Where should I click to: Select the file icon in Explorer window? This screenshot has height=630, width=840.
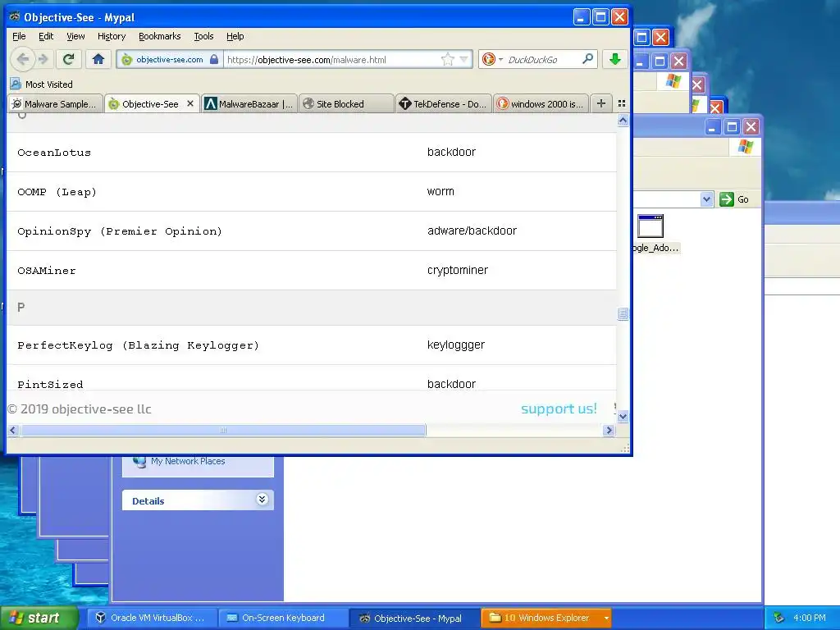pos(651,226)
